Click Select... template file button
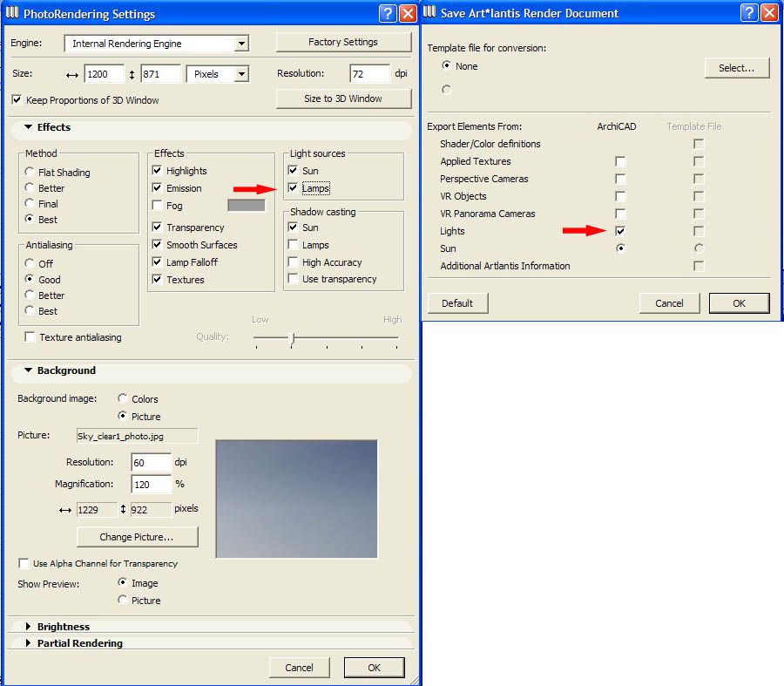 pyautogui.click(x=736, y=68)
